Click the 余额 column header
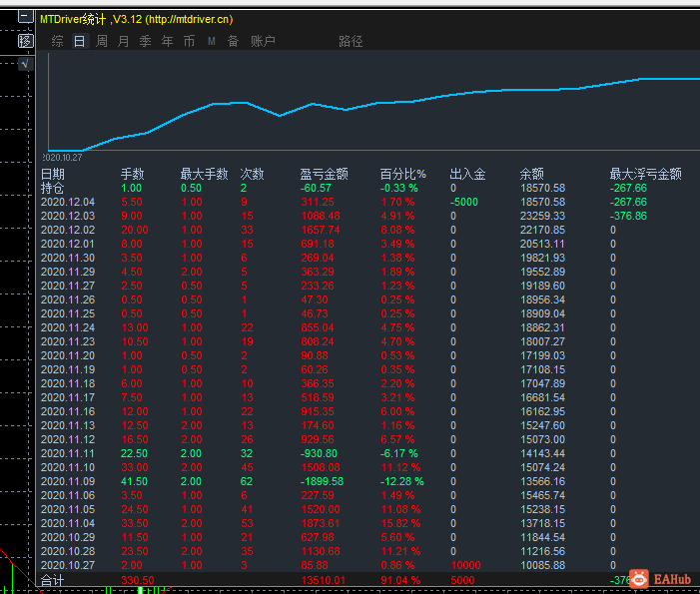This screenshot has height=594, width=700. point(531,174)
